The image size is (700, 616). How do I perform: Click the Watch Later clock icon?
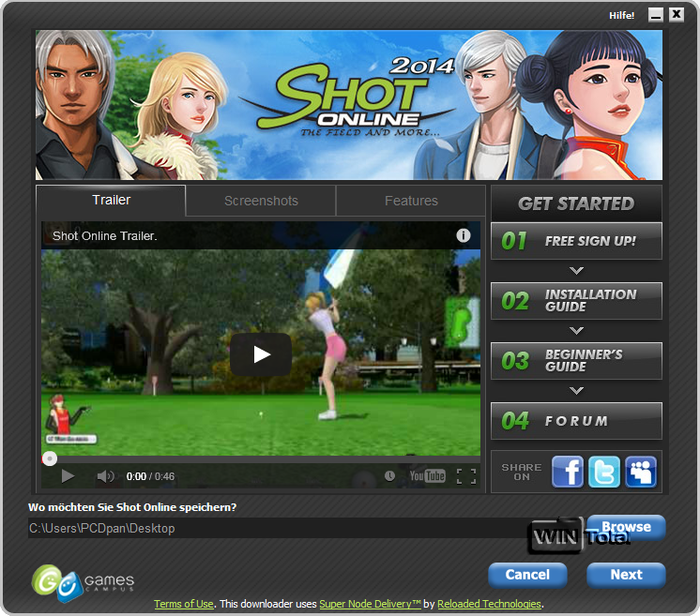(x=389, y=476)
